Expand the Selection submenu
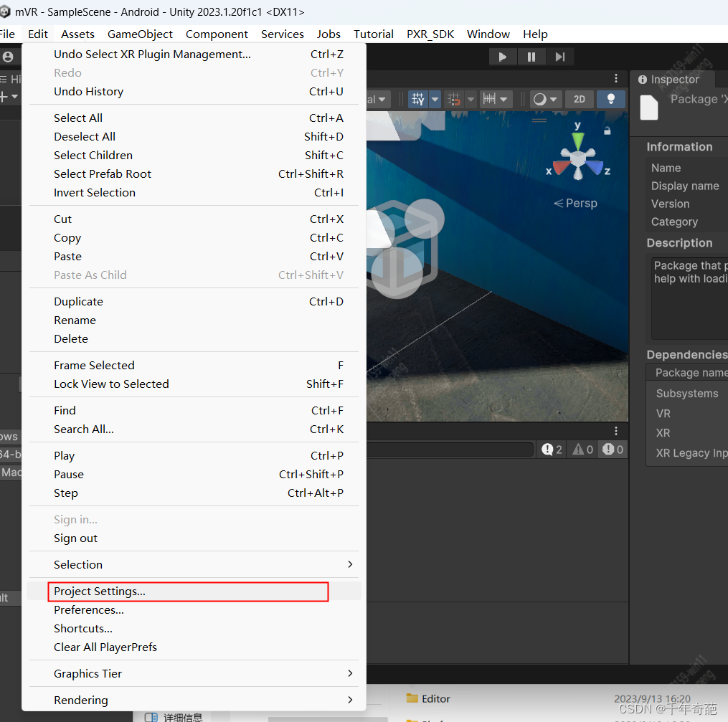 (x=194, y=565)
